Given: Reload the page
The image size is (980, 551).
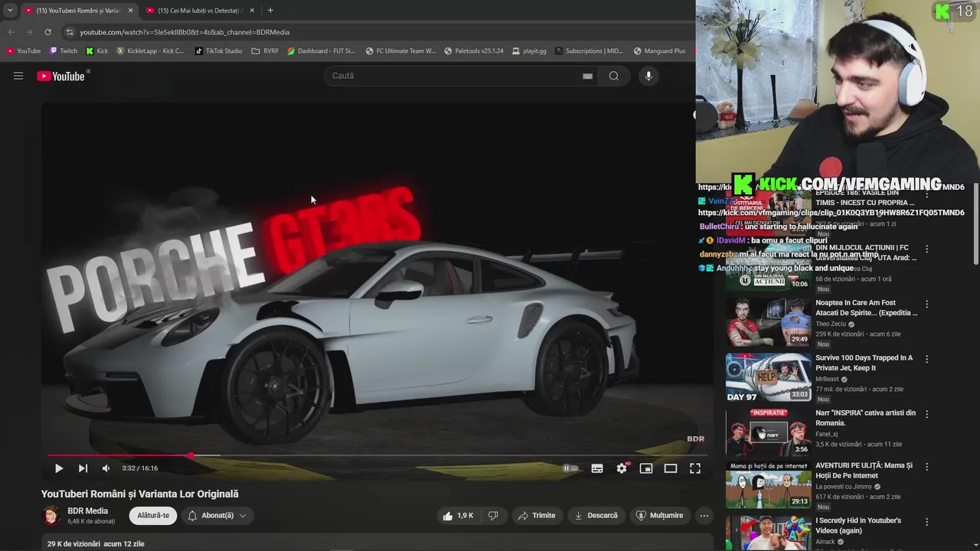Looking at the screenshot, I should [47, 32].
